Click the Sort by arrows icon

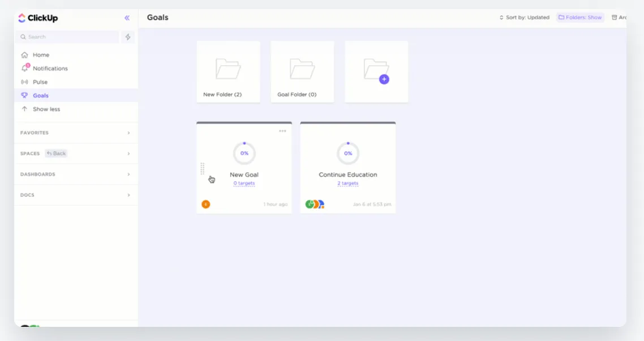pos(501,17)
